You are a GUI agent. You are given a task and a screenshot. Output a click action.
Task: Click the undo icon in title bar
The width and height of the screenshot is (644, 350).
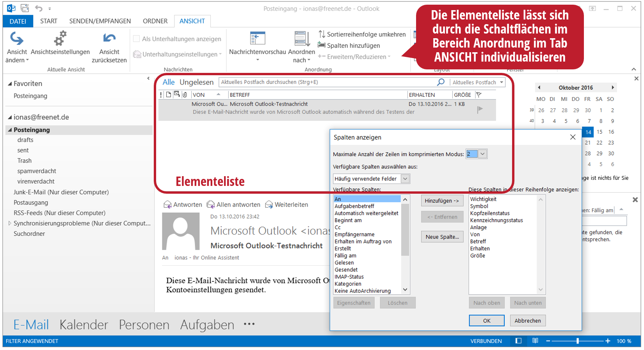39,8
